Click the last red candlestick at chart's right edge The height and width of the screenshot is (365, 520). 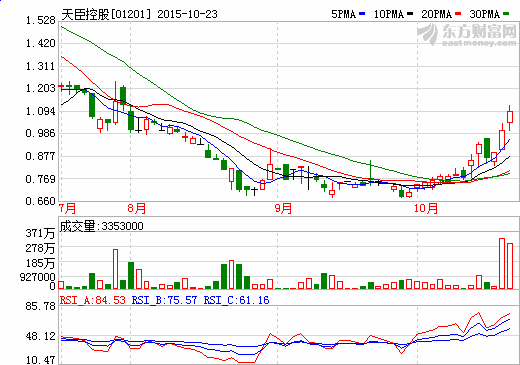510,117
